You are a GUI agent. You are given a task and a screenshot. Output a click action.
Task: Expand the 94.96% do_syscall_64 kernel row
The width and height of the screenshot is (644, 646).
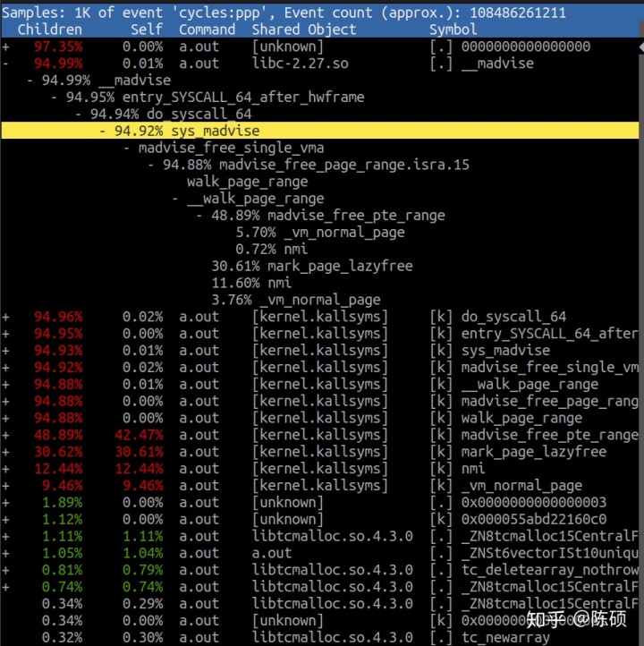(x=5, y=317)
